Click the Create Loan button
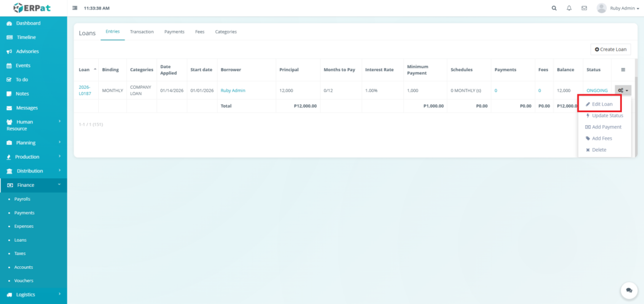The width and height of the screenshot is (644, 304). click(x=611, y=49)
